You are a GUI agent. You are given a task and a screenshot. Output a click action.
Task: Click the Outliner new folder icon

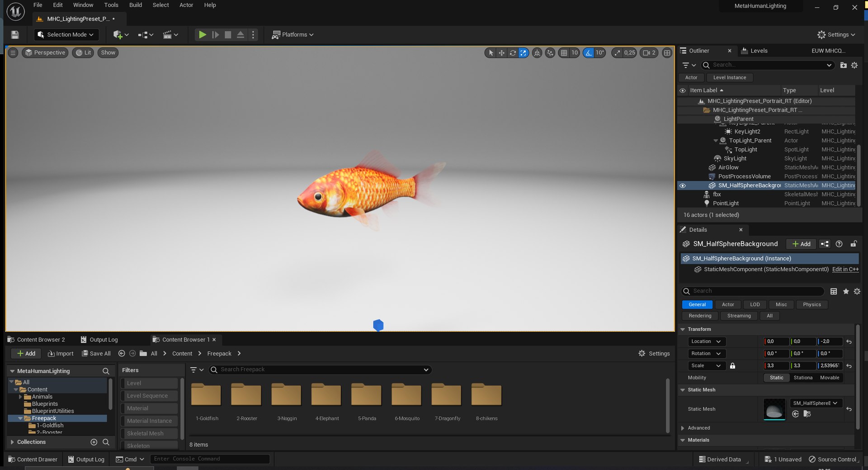pos(843,65)
